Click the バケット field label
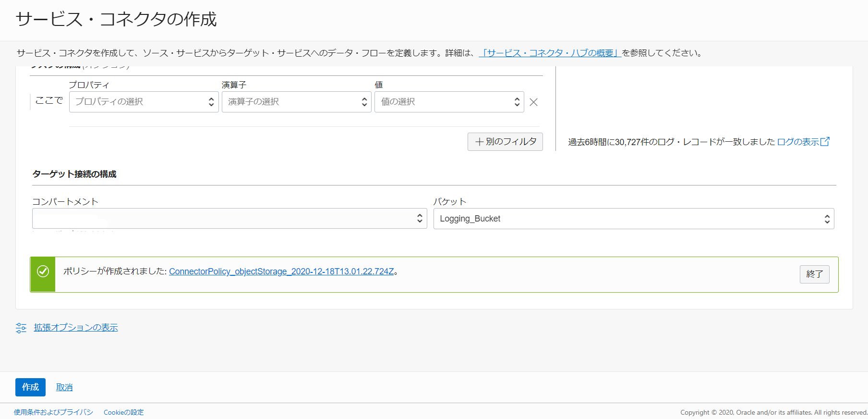 coord(450,201)
